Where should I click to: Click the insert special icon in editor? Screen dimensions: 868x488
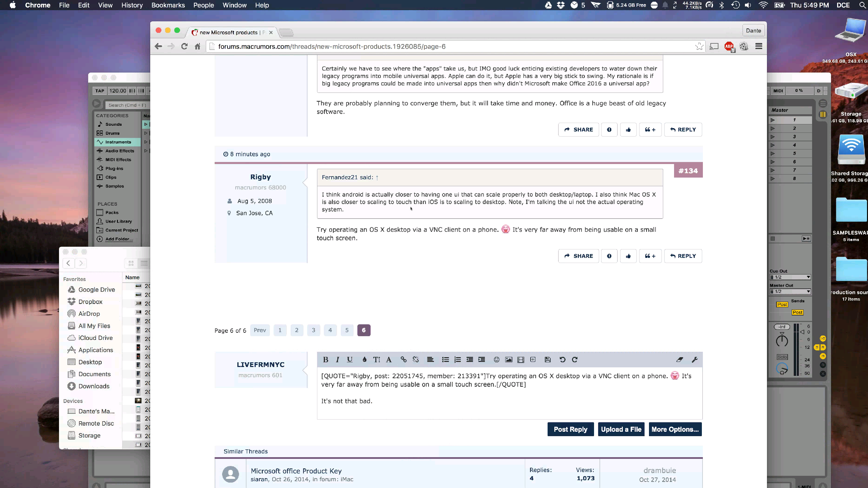coord(533,360)
